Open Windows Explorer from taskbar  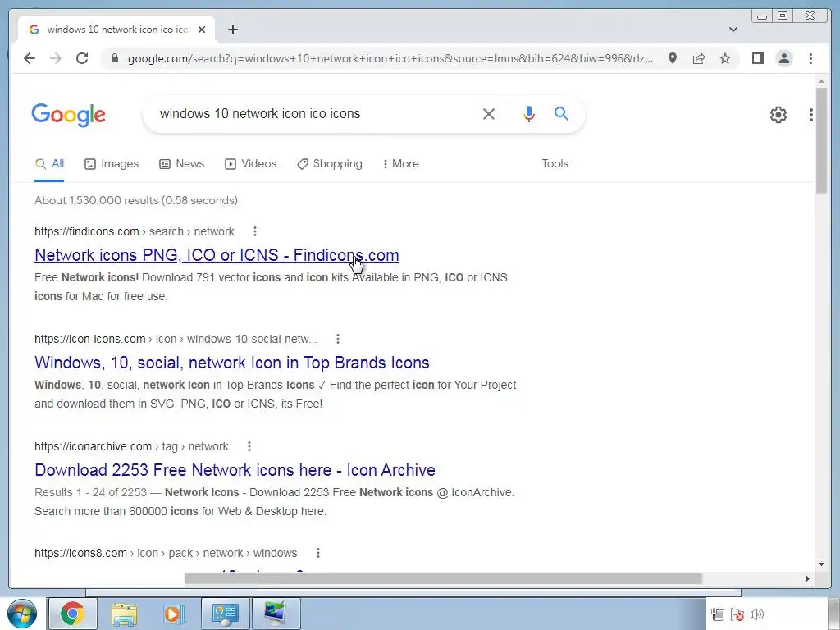click(124, 614)
